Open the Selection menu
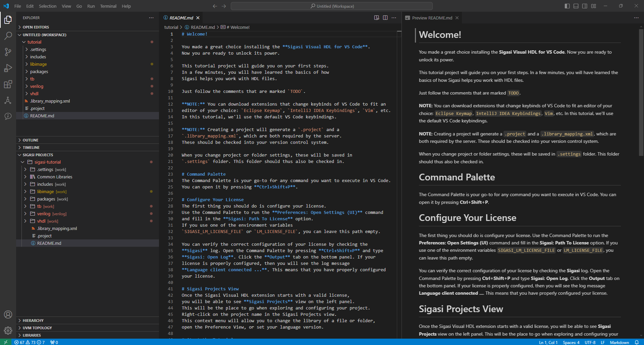Screen dimensions: 644x345 48,6
